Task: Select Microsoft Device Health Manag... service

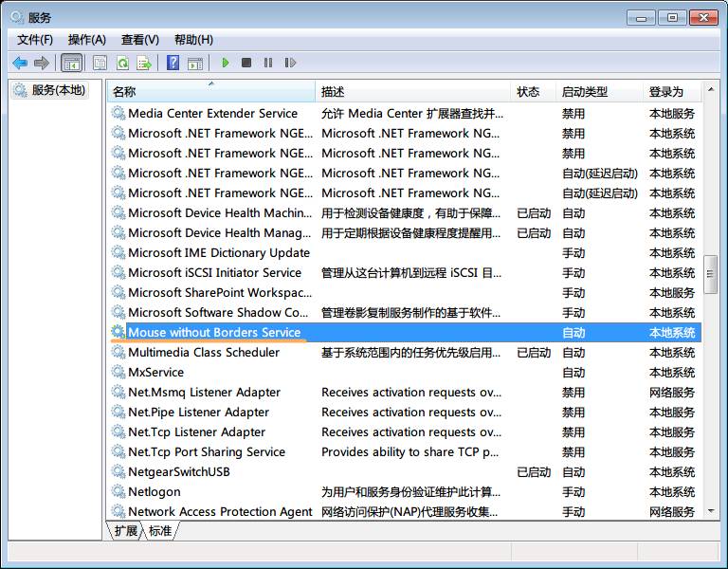Action: pos(220,232)
